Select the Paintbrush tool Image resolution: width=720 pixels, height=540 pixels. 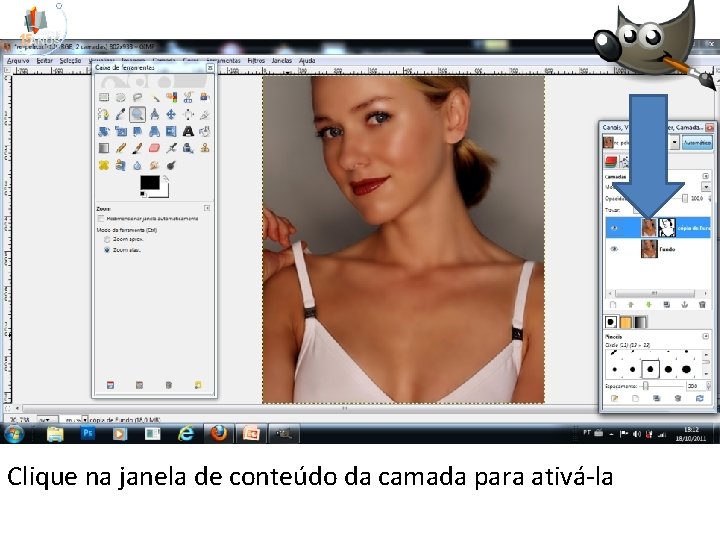pos(137,148)
